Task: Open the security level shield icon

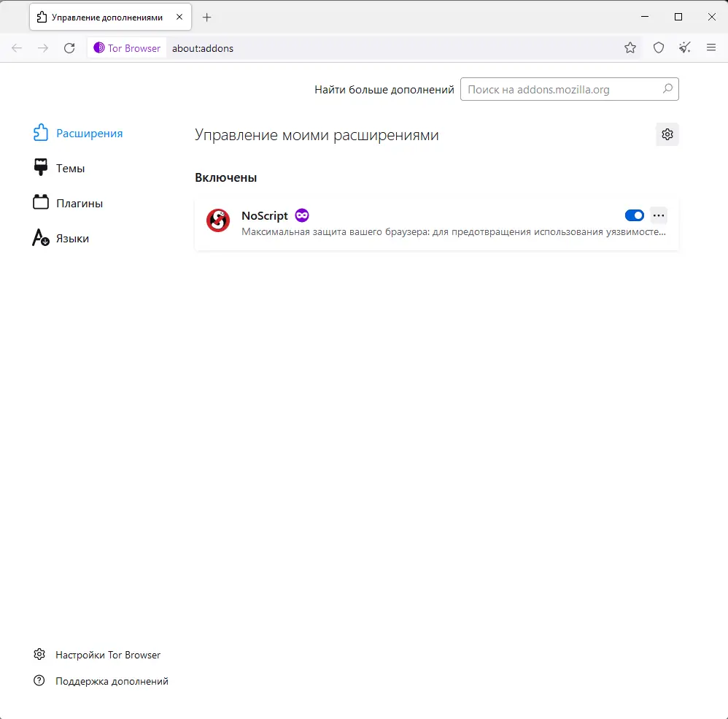Action: tap(659, 47)
